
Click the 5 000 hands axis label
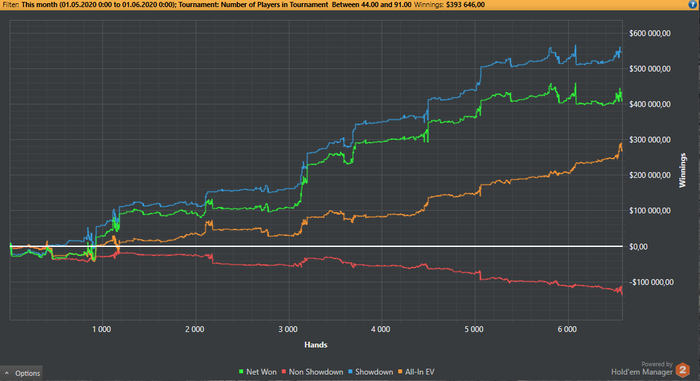(474, 329)
